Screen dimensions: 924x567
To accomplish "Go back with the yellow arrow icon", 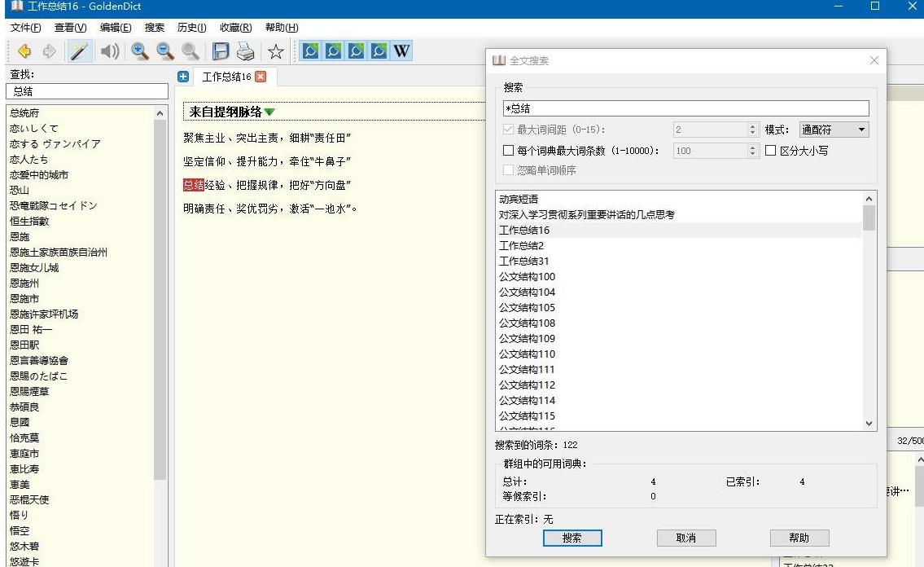I will click(24, 51).
